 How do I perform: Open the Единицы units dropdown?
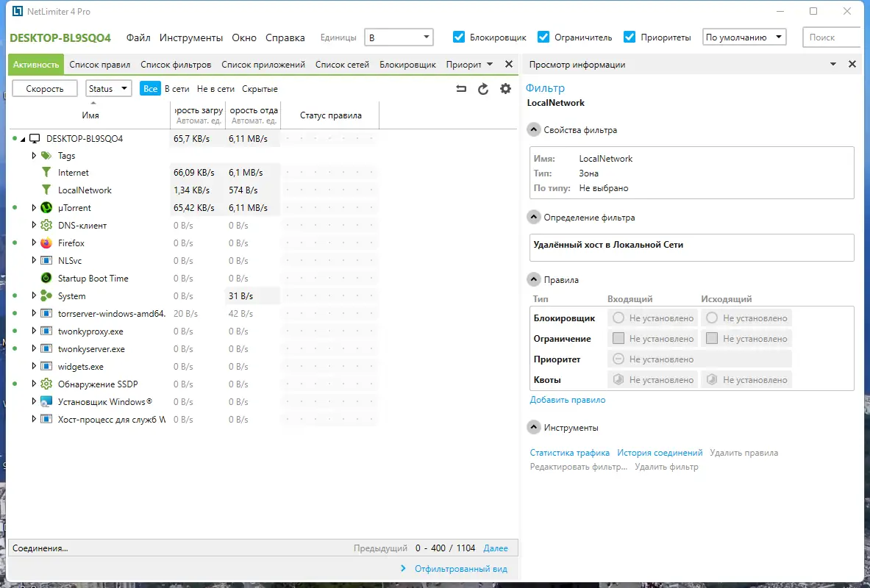tap(399, 37)
